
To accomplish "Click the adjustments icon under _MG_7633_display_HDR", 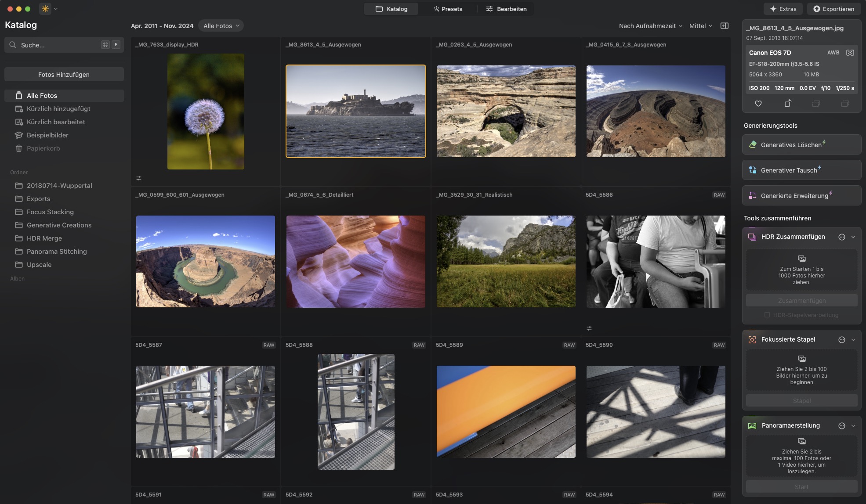I will pos(139,178).
